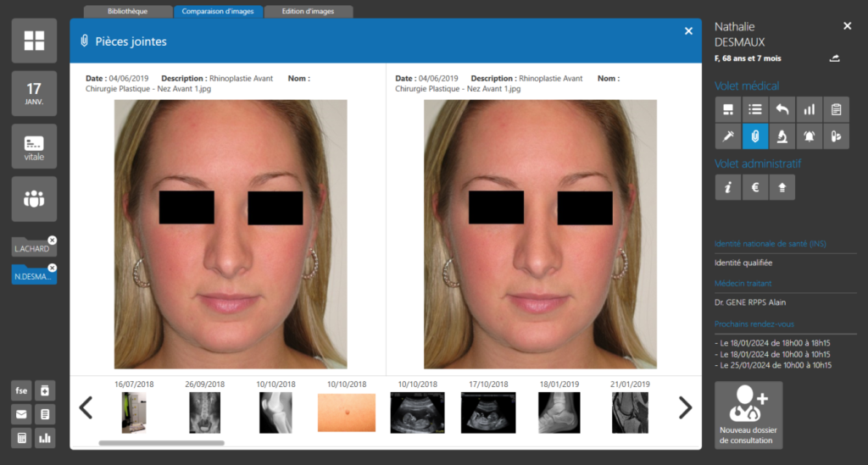The height and width of the screenshot is (465, 868).
Task: Open the carte vitale button
Action: tap(34, 146)
